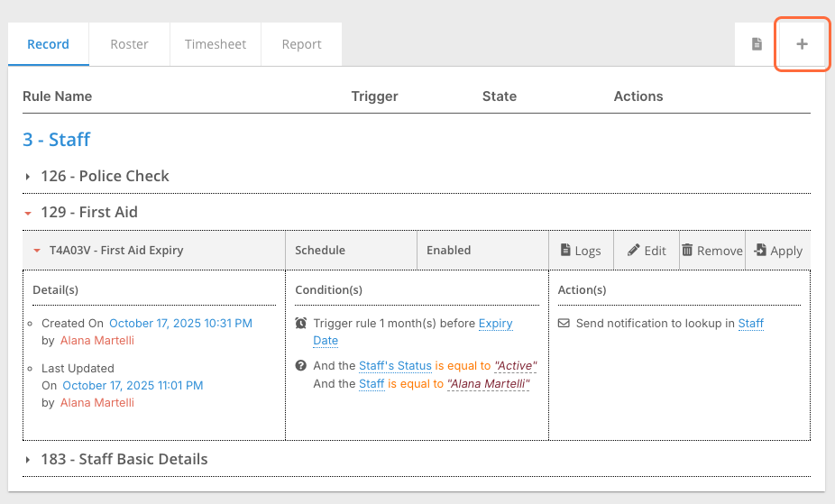Switch to the Roster tab
This screenshot has height=504, width=835.
[x=130, y=44]
